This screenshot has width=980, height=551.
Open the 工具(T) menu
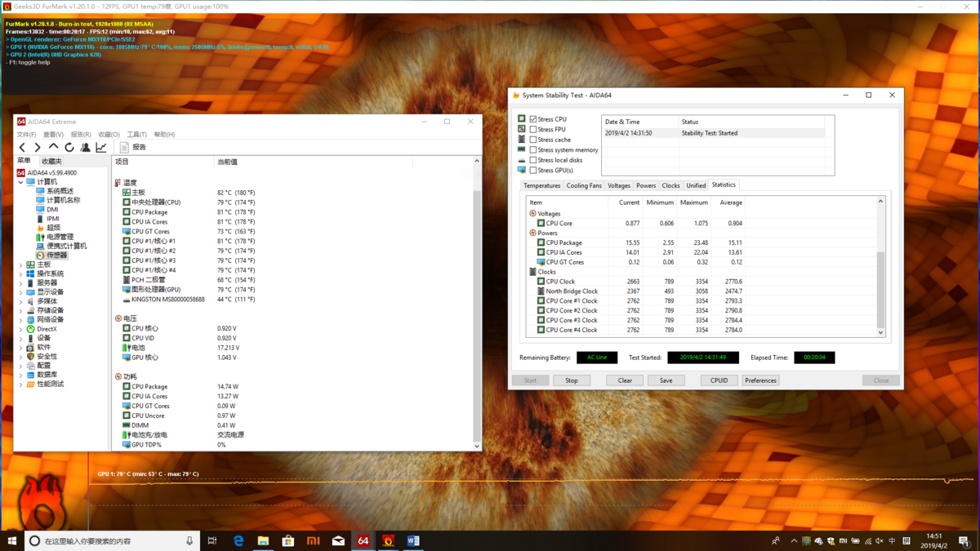(x=136, y=135)
